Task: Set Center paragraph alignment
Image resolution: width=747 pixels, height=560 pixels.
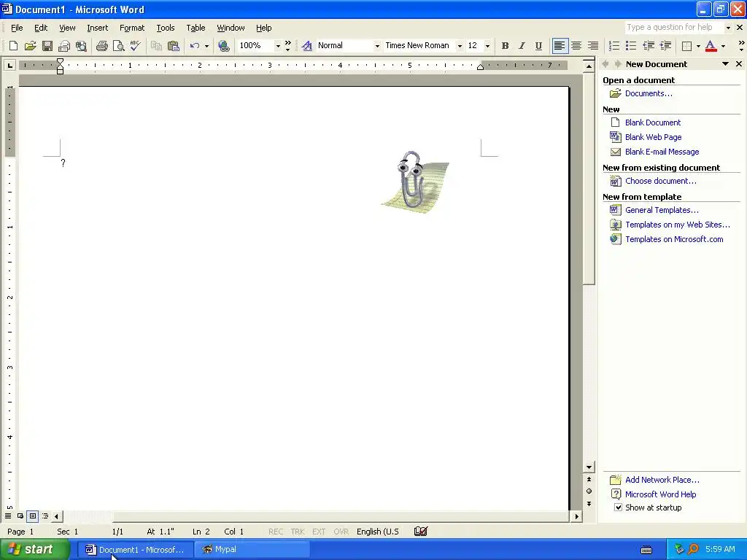Action: (576, 46)
